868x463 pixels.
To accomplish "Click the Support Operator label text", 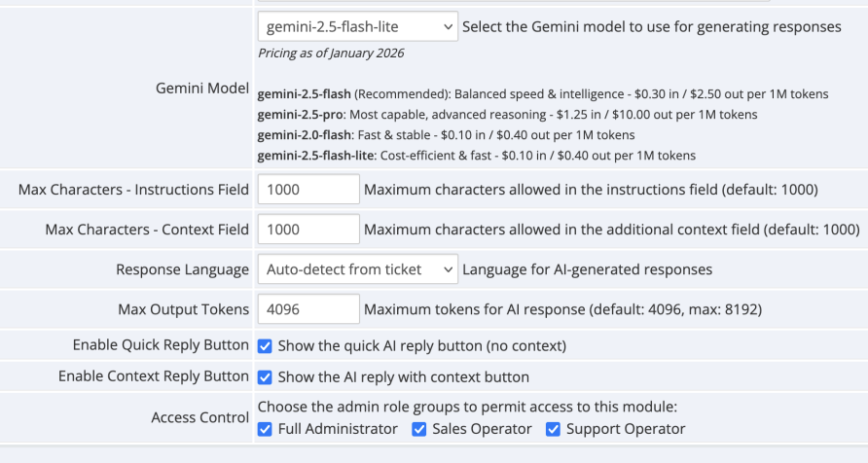I will (625, 429).
